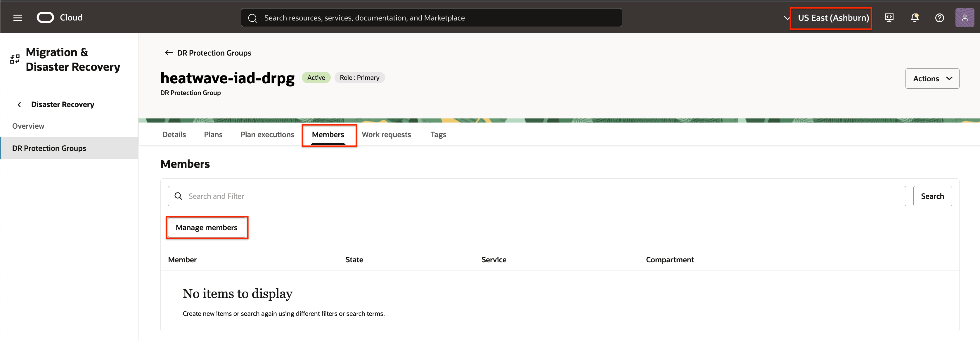Expand the Actions dropdown
This screenshot has height=341, width=980.
pyautogui.click(x=932, y=79)
